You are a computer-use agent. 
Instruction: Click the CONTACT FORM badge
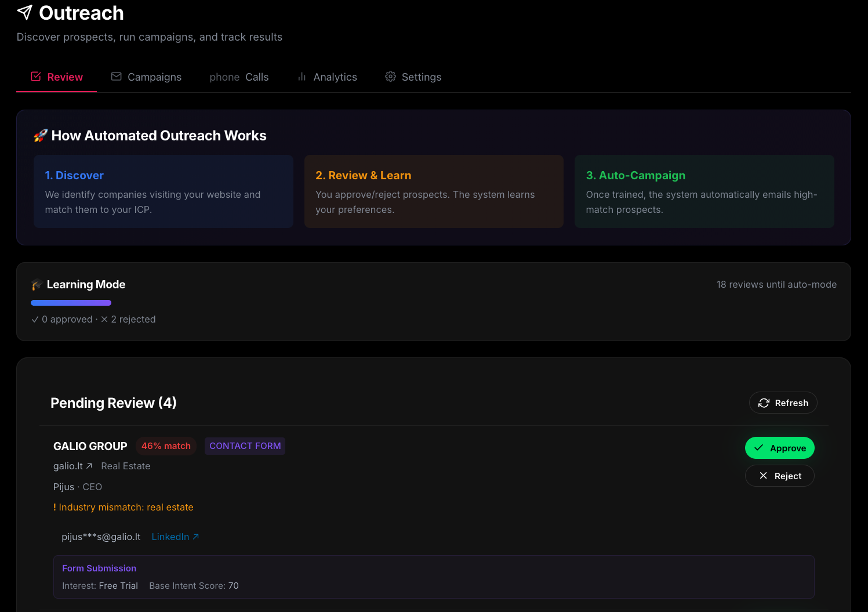(245, 446)
